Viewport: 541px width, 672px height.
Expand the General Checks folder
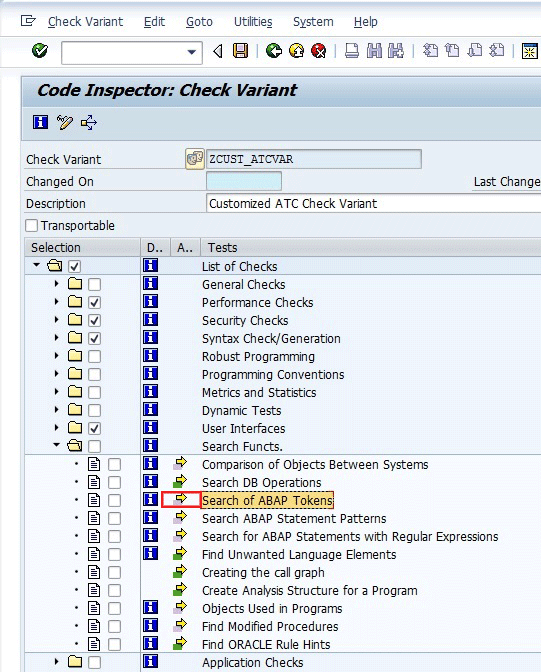coord(57,283)
